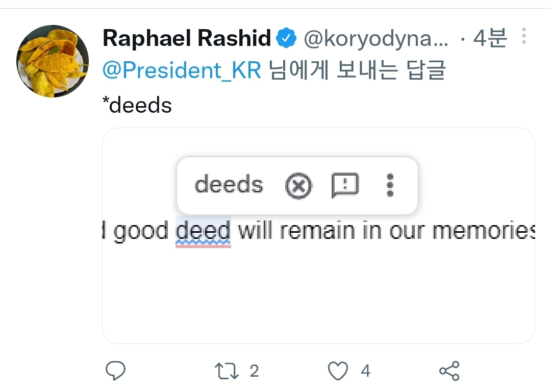
Task: Open the @koryodyna handle link
Action: point(376,38)
